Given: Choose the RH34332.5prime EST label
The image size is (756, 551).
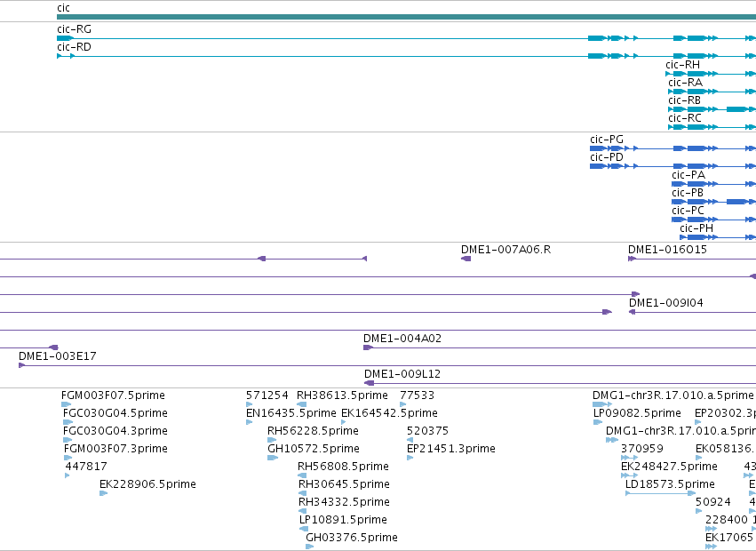Looking at the screenshot, I should coord(345,502).
